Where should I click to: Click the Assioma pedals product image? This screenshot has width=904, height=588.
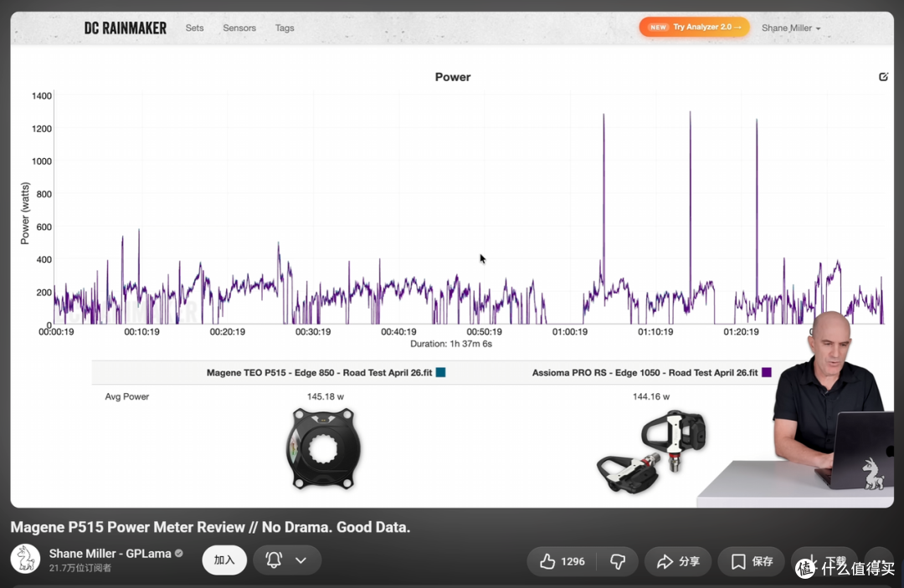click(x=651, y=452)
